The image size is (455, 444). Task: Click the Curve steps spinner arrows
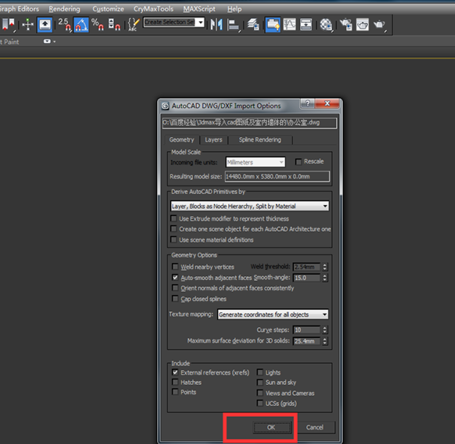point(325,330)
